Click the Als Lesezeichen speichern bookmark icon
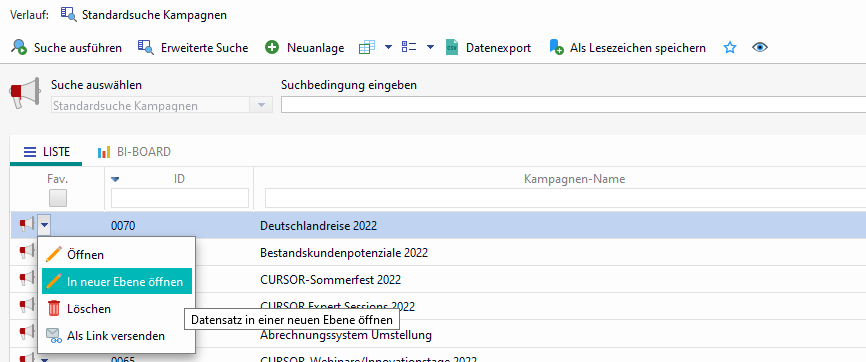The height and width of the screenshot is (362, 866). [x=556, y=48]
